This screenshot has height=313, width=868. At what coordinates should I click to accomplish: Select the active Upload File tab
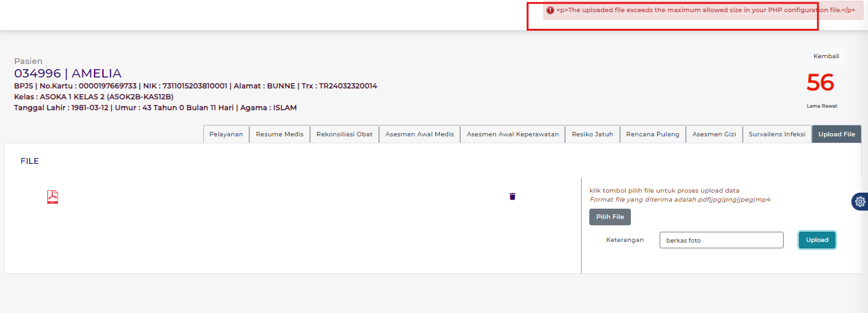(836, 134)
